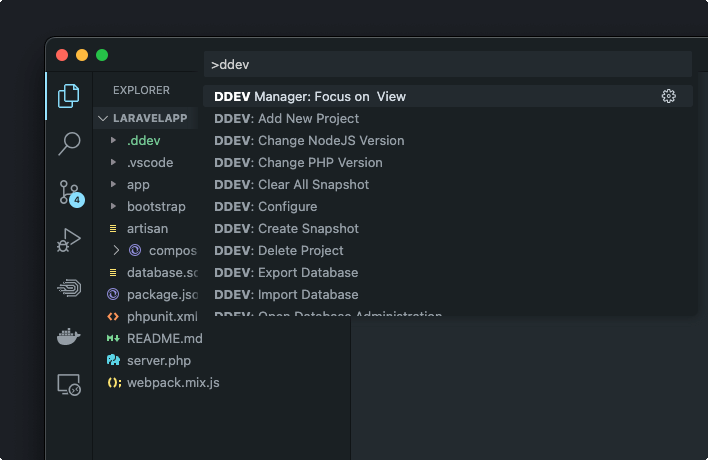708x460 pixels.
Task: Minimize the window with the yellow button
Action: point(82,55)
